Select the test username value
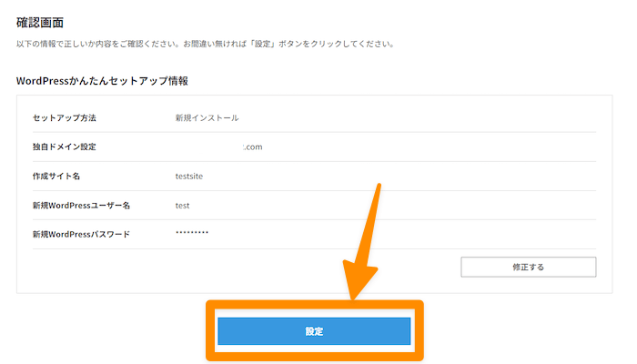 coord(182,206)
